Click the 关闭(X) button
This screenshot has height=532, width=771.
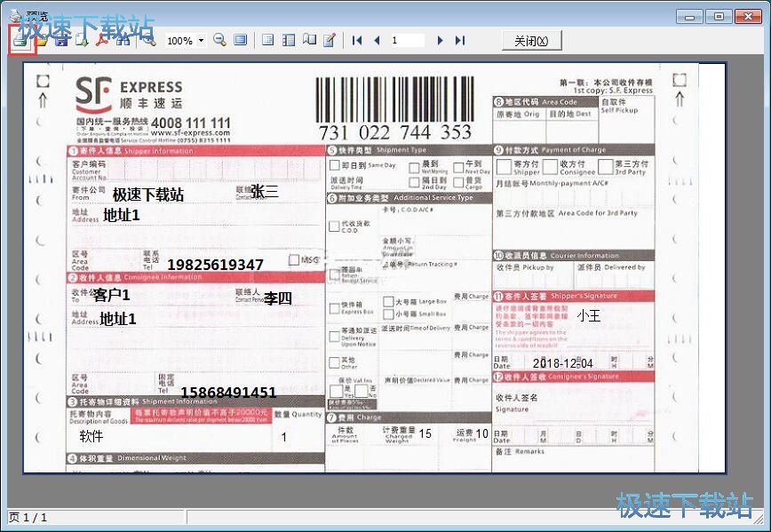pos(531,41)
